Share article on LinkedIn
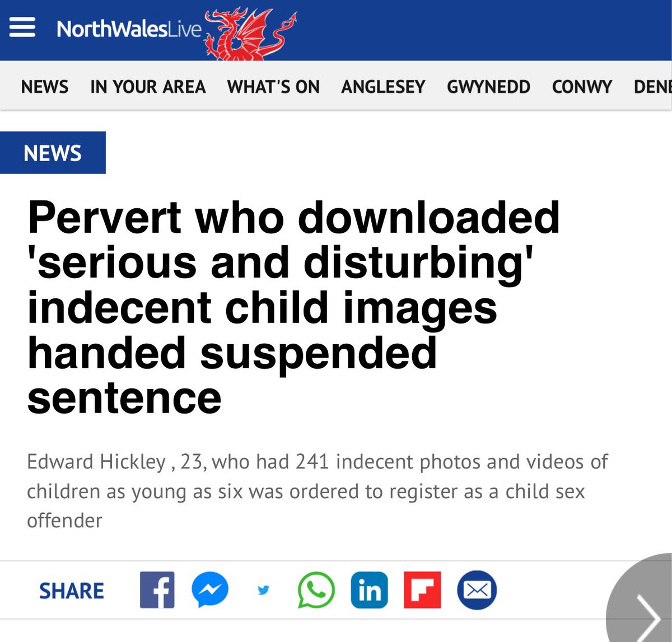Viewport: 672px width, 642px height. pyautogui.click(x=369, y=590)
